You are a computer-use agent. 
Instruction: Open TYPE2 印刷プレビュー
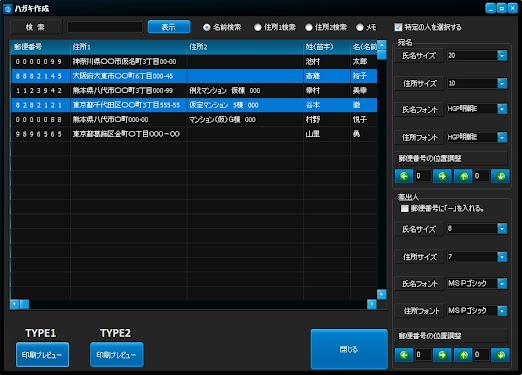(x=117, y=355)
